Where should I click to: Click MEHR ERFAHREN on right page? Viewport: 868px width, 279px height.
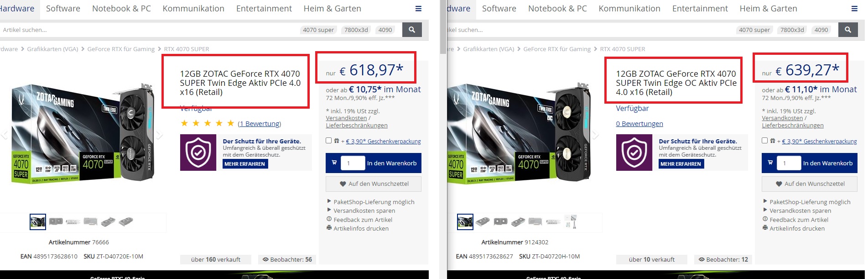click(x=681, y=164)
